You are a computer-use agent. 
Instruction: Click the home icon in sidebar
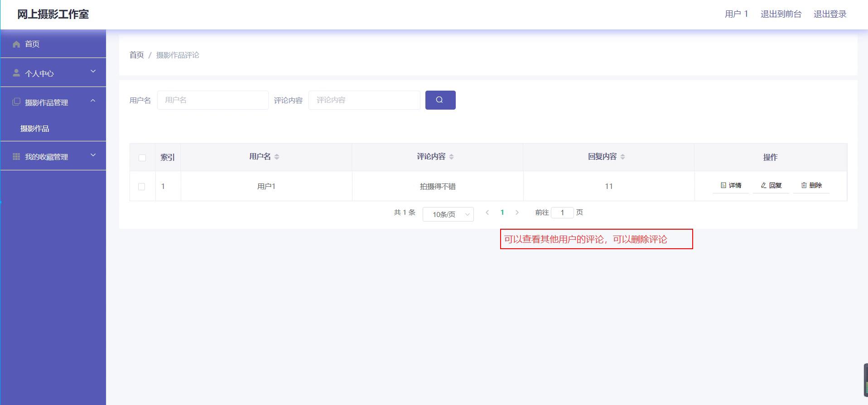[x=17, y=44]
